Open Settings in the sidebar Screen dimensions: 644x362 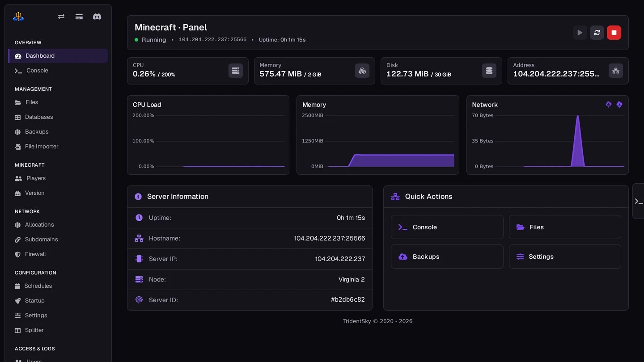tap(58, 316)
